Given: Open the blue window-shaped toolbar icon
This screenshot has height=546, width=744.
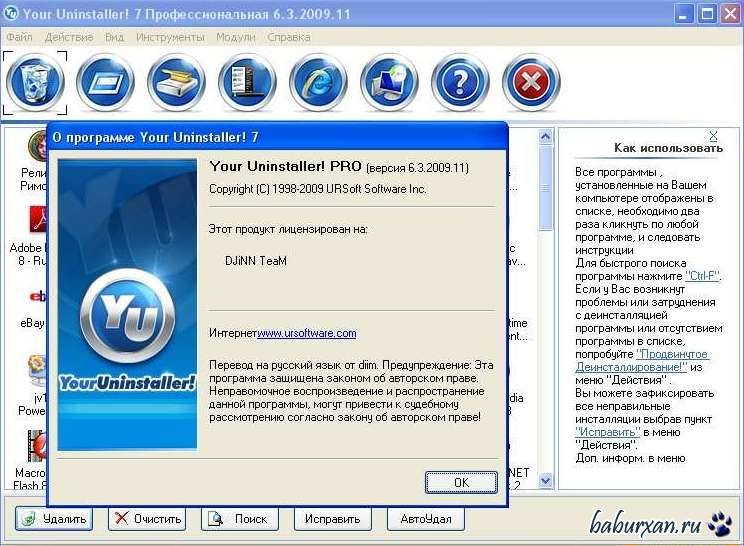Looking at the screenshot, I should tap(105, 83).
